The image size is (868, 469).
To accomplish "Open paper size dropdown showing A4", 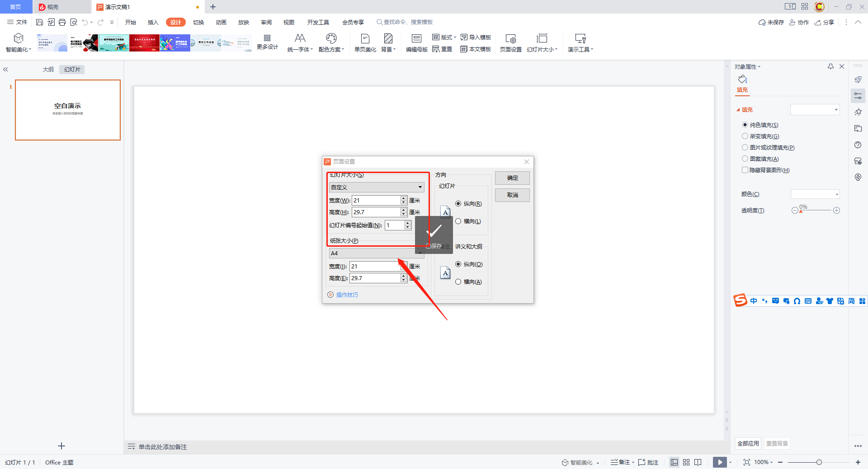I will (x=377, y=253).
